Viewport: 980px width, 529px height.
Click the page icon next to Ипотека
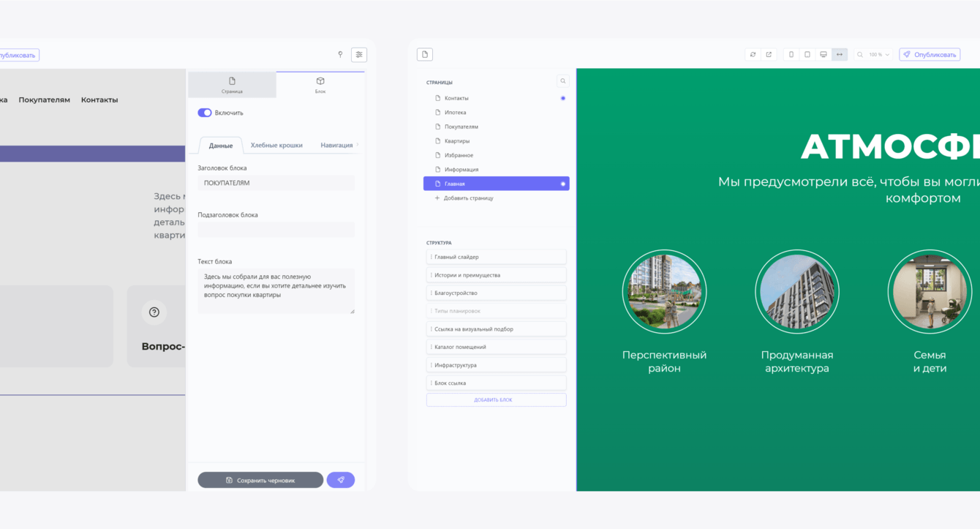point(438,113)
